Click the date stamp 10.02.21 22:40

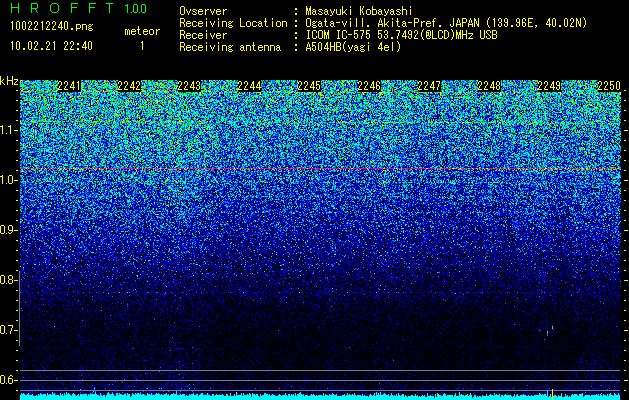tap(51, 46)
